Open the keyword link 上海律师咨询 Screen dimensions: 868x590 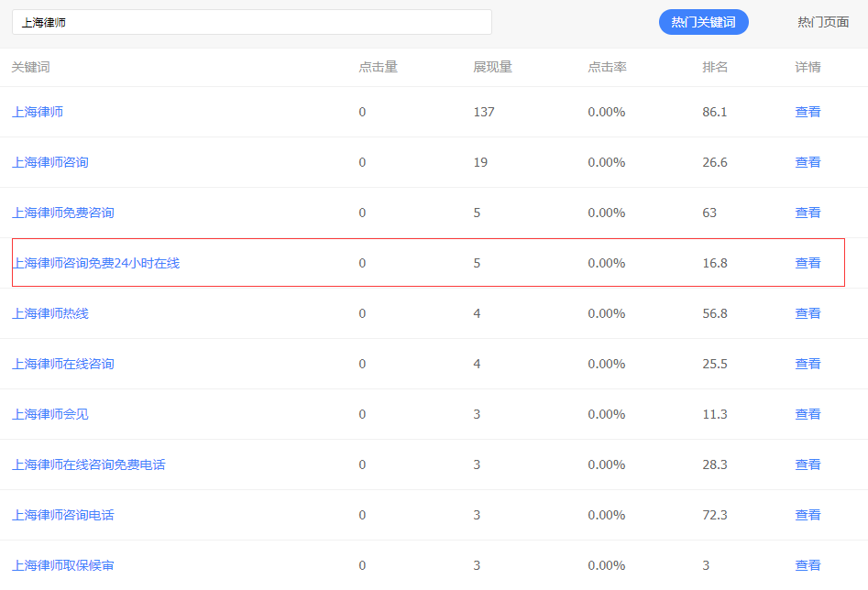[50, 162]
